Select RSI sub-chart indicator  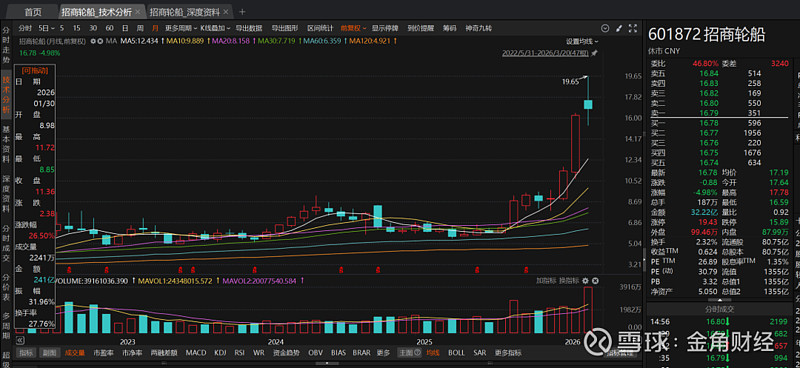pos(239,353)
